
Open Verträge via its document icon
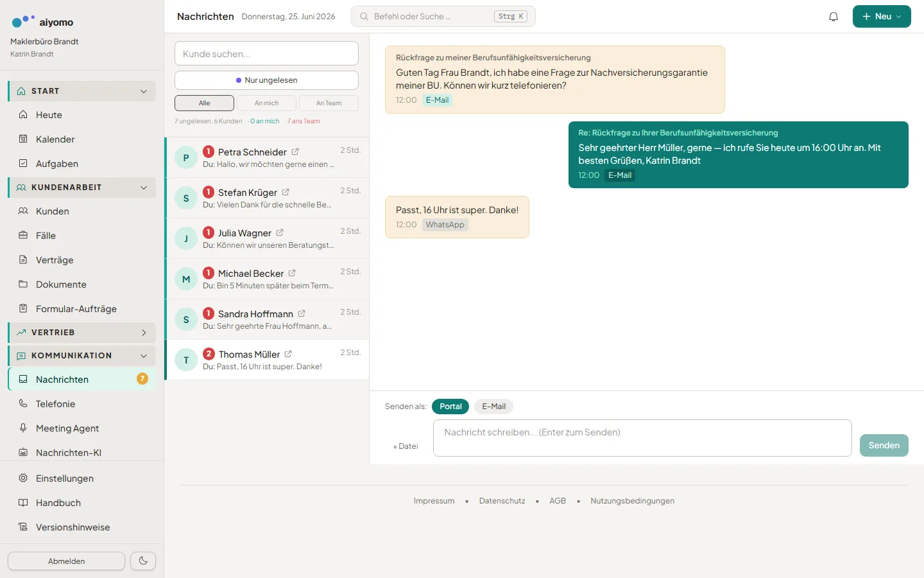pyautogui.click(x=23, y=260)
